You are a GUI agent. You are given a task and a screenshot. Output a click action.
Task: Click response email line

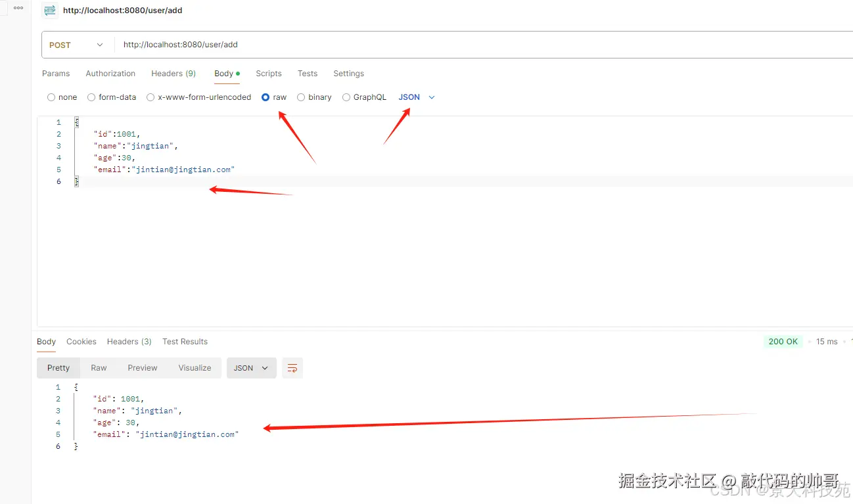pyautogui.click(x=166, y=434)
